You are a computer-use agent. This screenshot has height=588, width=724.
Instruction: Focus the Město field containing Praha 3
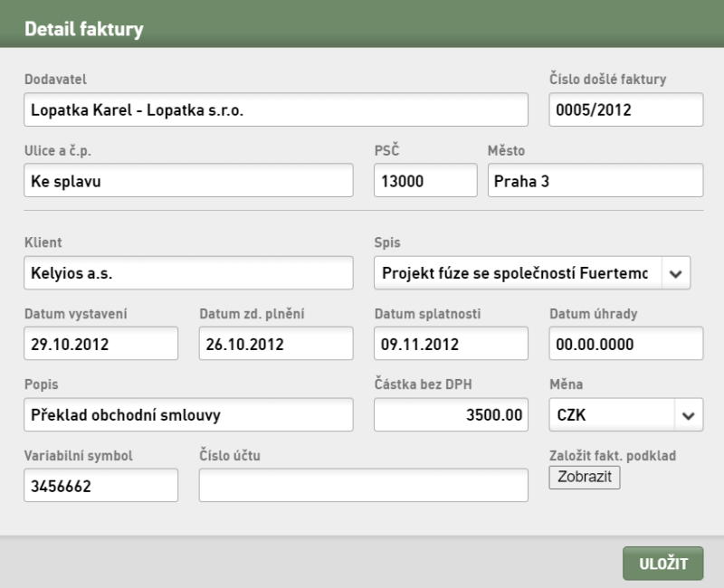[x=595, y=180]
